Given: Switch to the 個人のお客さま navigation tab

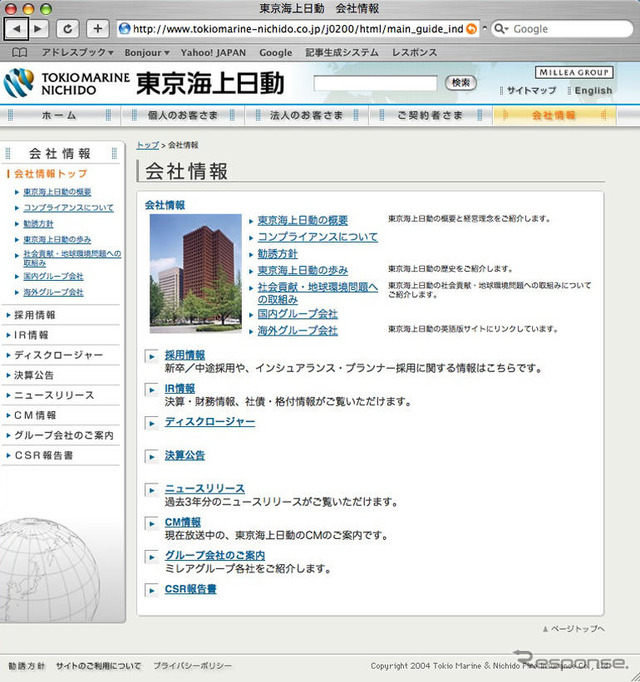Looking at the screenshot, I should pyautogui.click(x=183, y=115).
